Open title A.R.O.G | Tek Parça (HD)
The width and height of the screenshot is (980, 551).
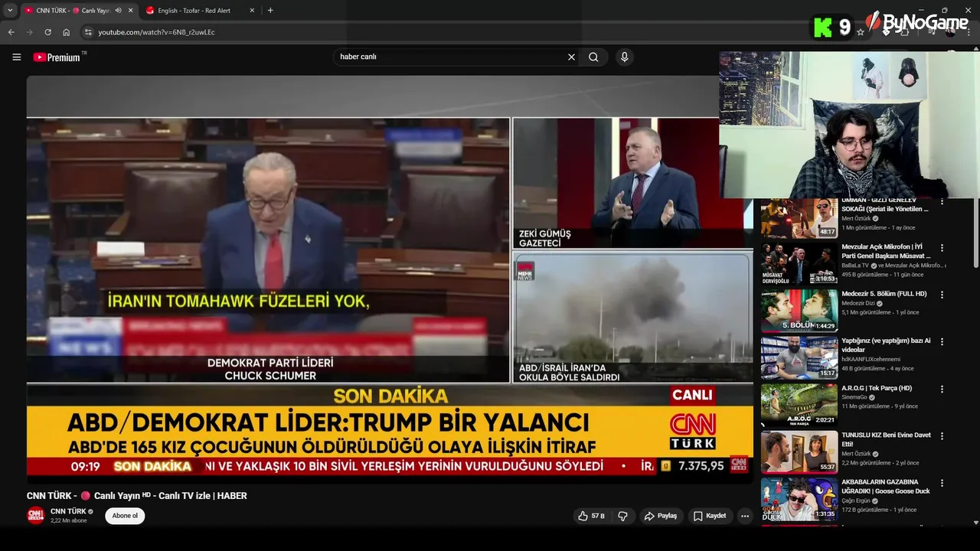[877, 388]
